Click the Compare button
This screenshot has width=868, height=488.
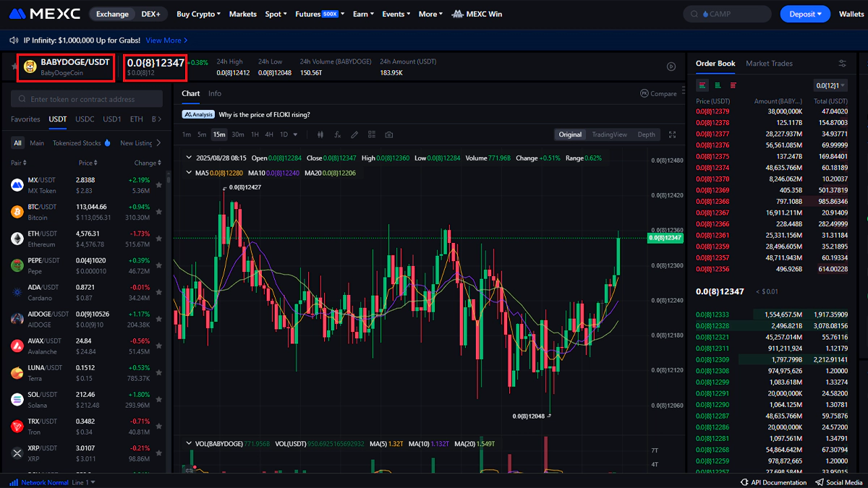[x=658, y=93]
